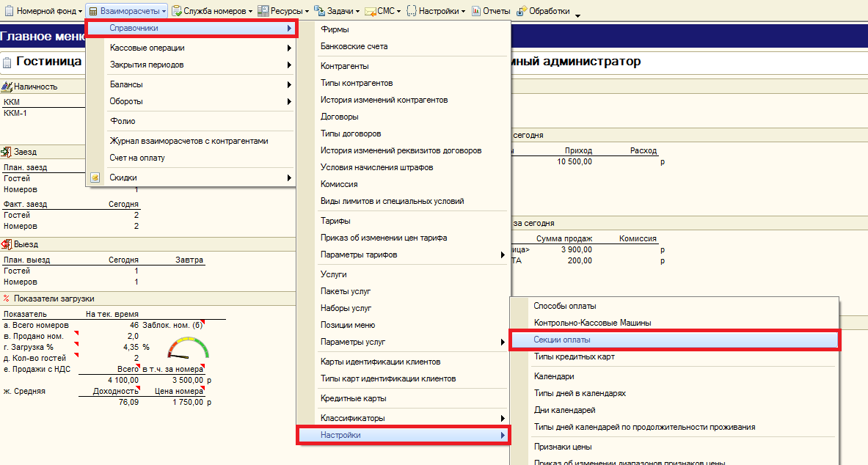Expand the Обороты submenu

(x=192, y=101)
